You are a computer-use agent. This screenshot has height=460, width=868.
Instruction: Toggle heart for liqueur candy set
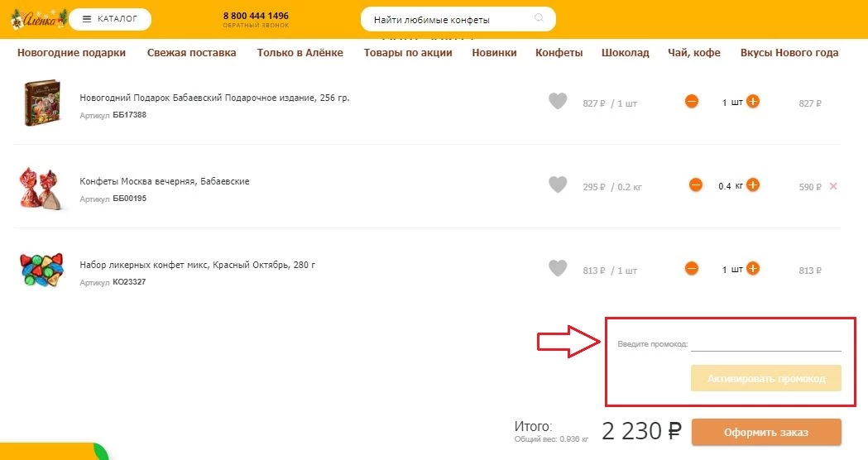558,269
